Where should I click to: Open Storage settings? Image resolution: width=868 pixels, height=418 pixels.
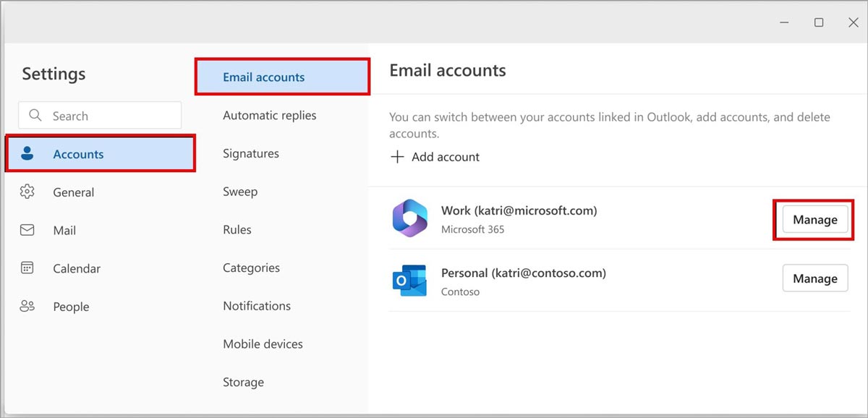click(243, 383)
